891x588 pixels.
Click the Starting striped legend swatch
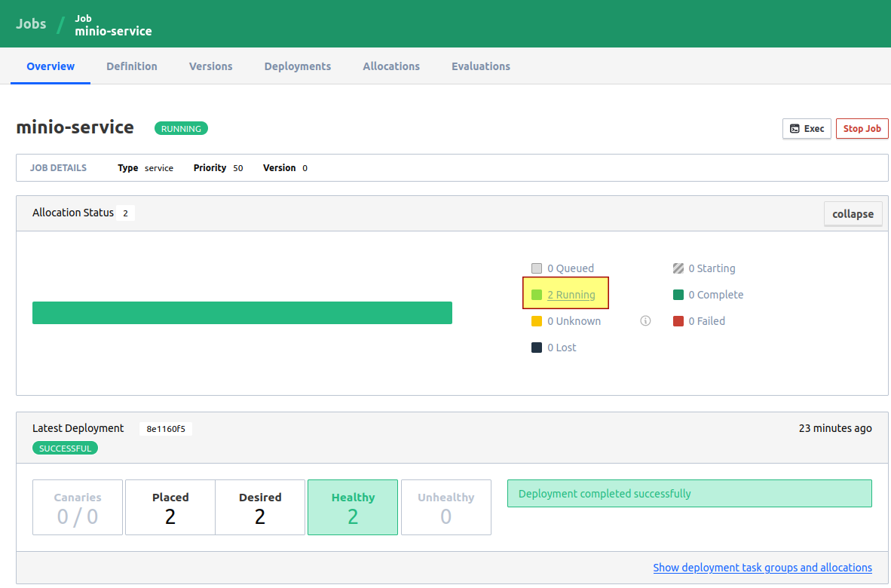678,268
